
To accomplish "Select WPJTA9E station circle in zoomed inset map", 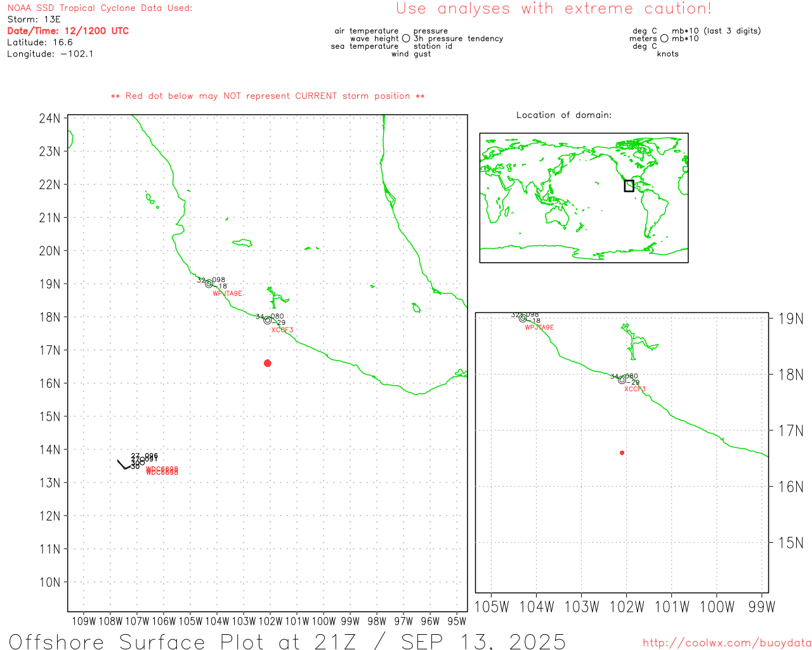I will point(523,318).
